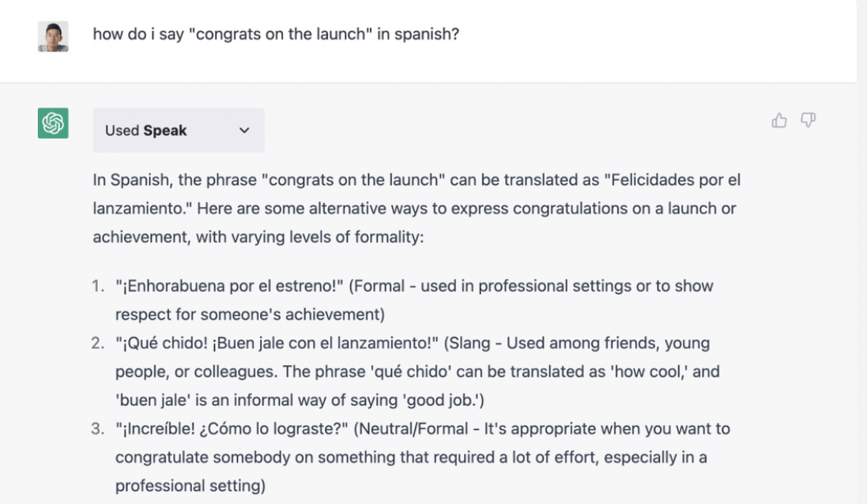Click list number 2 marker

[98, 343]
